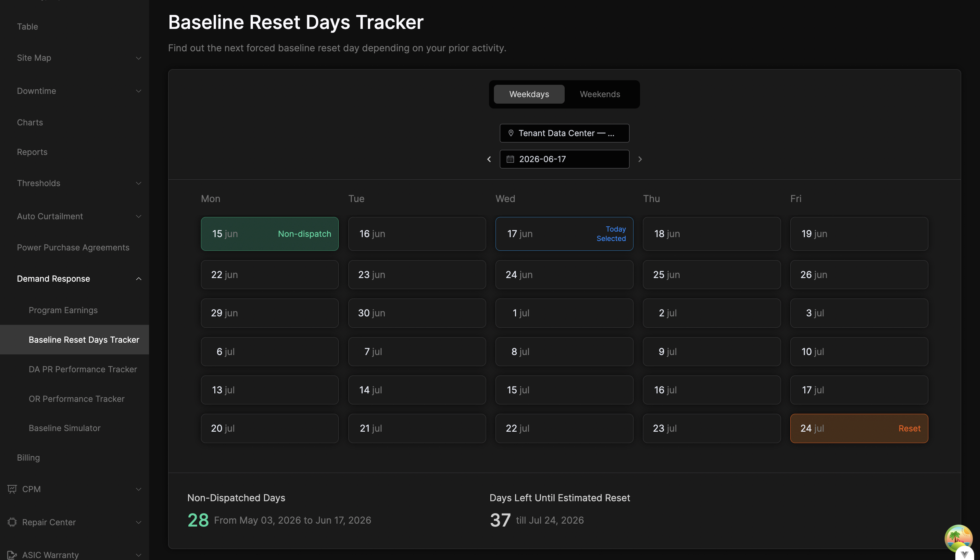Select Baseline Reset Days Tracker item
The height and width of the screenshot is (560, 980).
[75, 340]
